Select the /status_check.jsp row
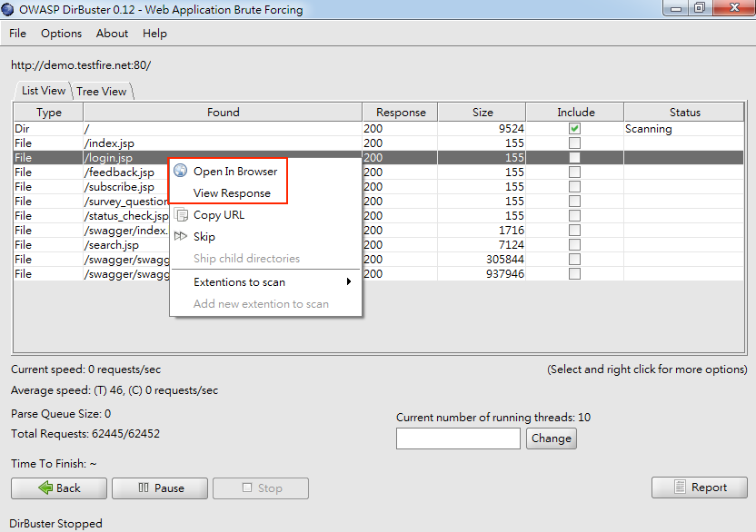The image size is (756, 532). point(379,216)
